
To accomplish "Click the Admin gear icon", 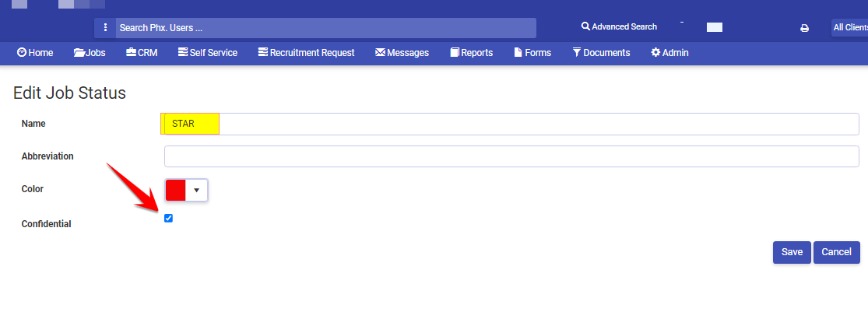I will (x=655, y=53).
